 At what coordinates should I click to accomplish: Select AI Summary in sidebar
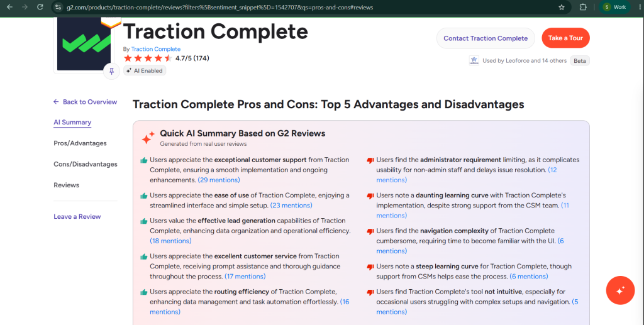pos(72,123)
